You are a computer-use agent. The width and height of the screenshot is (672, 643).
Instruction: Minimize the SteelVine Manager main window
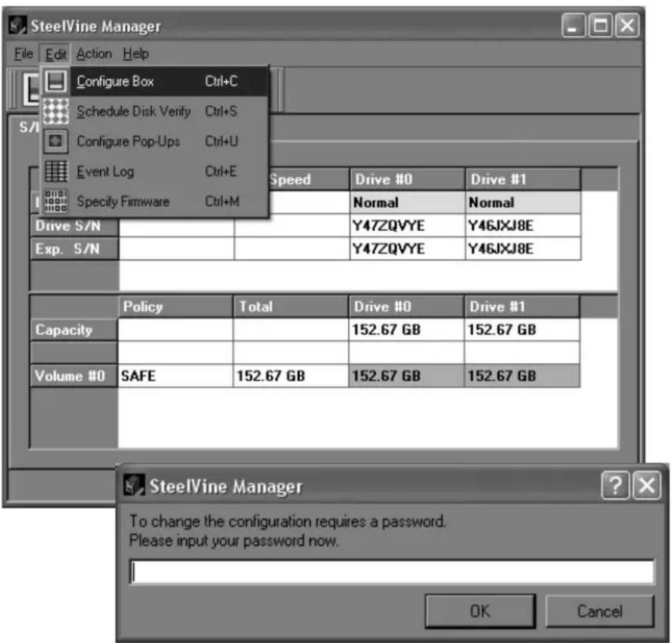[573, 26]
